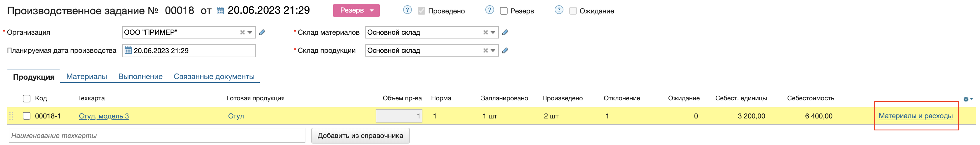Open the Стул, модель 3 techcard link
The height and width of the screenshot is (145, 980).
[104, 116]
